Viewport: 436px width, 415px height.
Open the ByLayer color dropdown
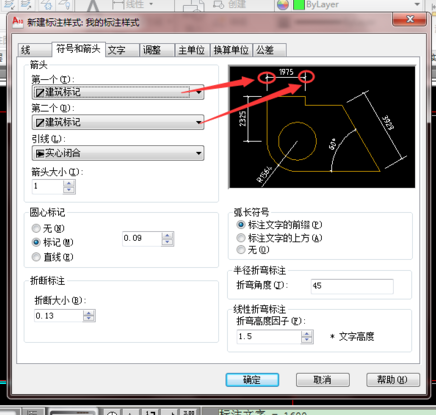point(417,4)
